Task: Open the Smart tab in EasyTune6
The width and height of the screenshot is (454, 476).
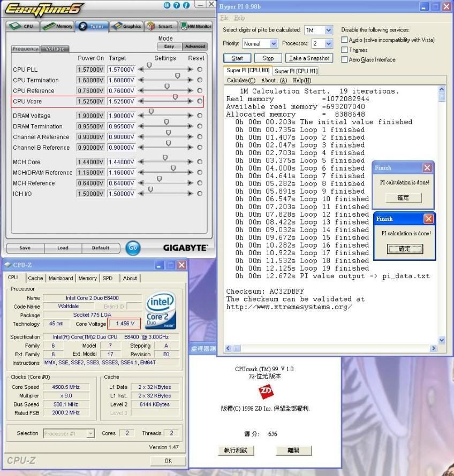Action: (161, 26)
